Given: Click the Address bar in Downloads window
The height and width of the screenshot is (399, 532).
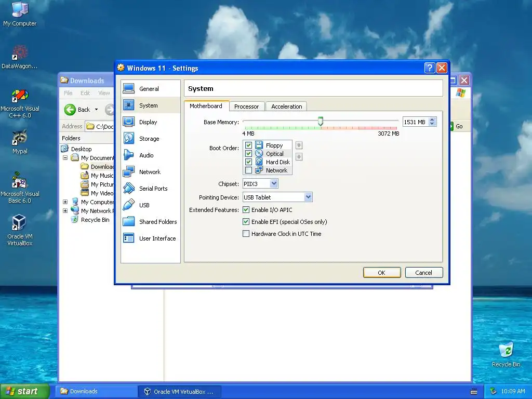Looking at the screenshot, I should 100,126.
